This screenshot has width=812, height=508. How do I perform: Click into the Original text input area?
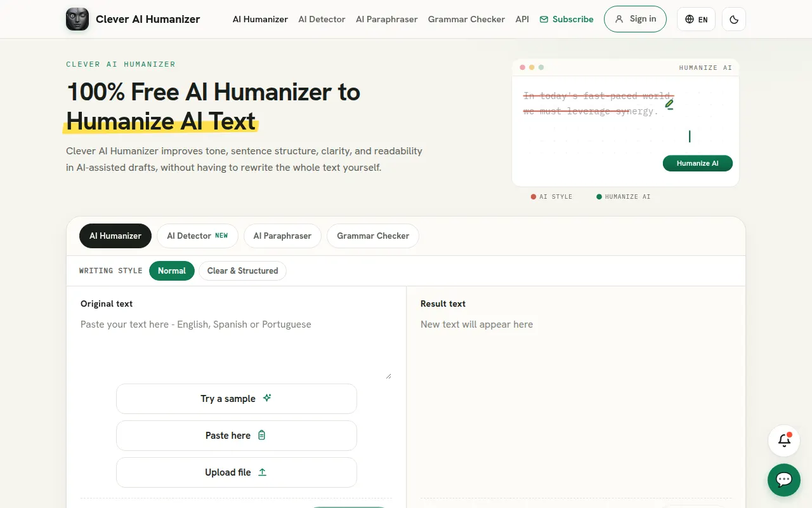[236, 348]
